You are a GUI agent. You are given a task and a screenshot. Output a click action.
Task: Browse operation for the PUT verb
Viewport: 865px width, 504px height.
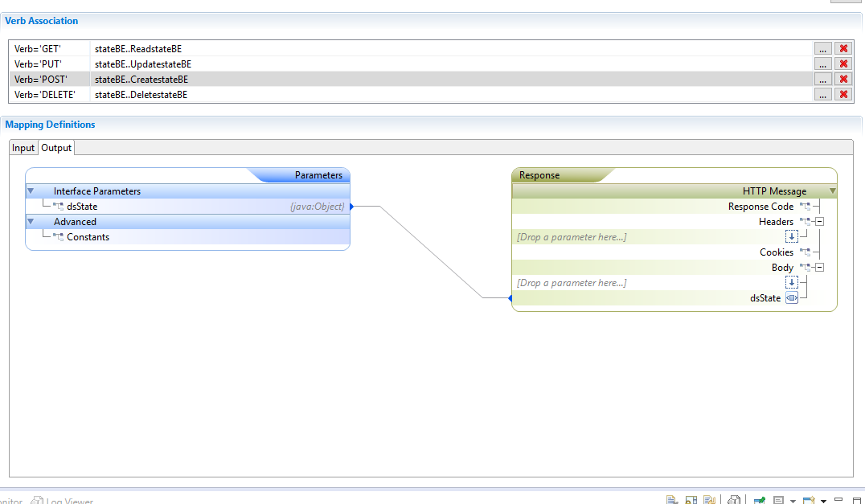click(x=822, y=64)
